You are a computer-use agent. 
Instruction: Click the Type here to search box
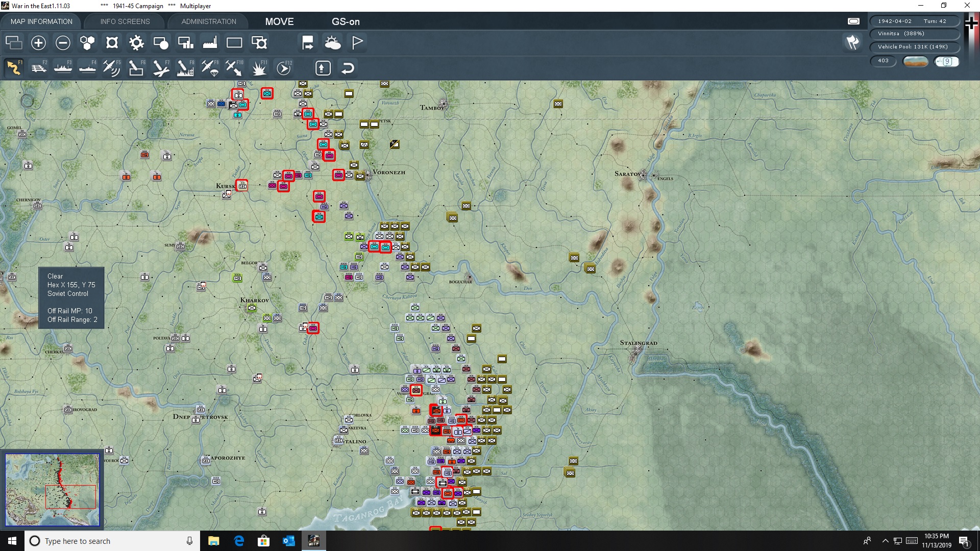pos(112,541)
